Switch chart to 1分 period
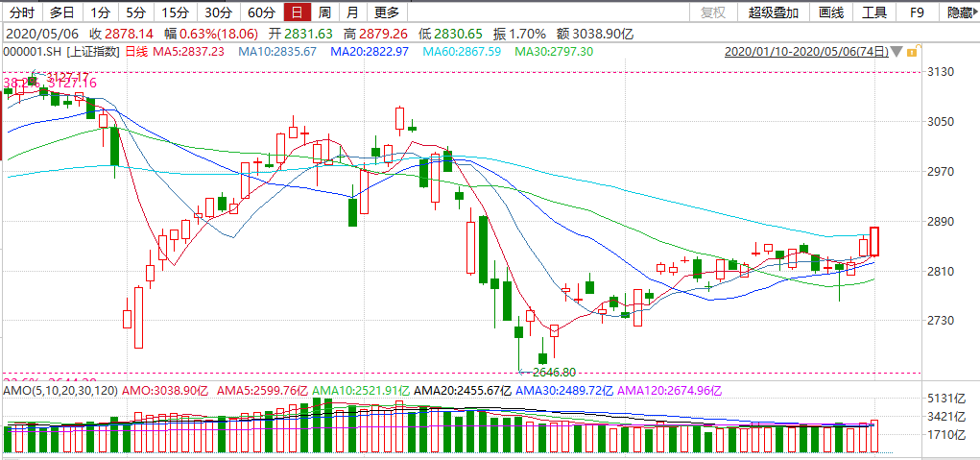Screen dimensions: 980x460 coord(100,12)
